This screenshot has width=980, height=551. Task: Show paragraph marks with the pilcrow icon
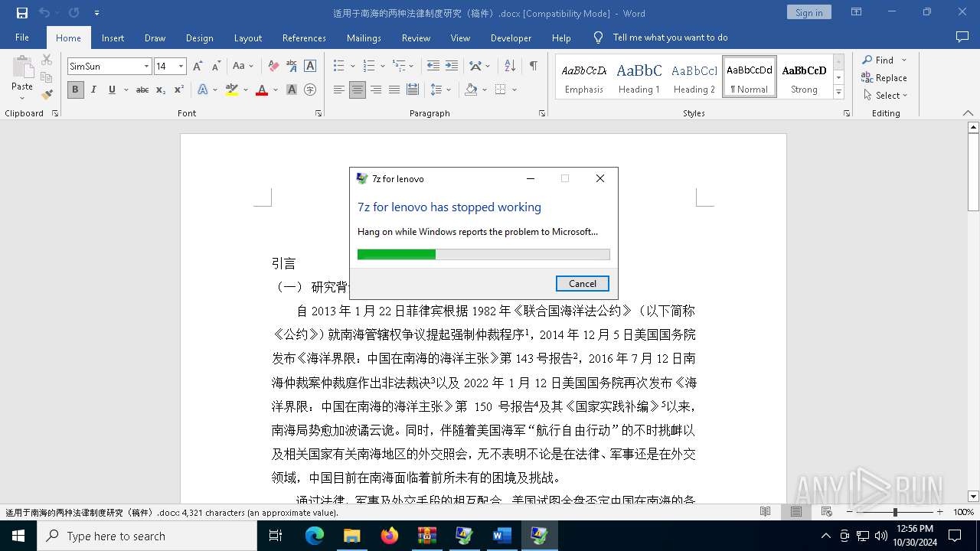click(x=533, y=67)
